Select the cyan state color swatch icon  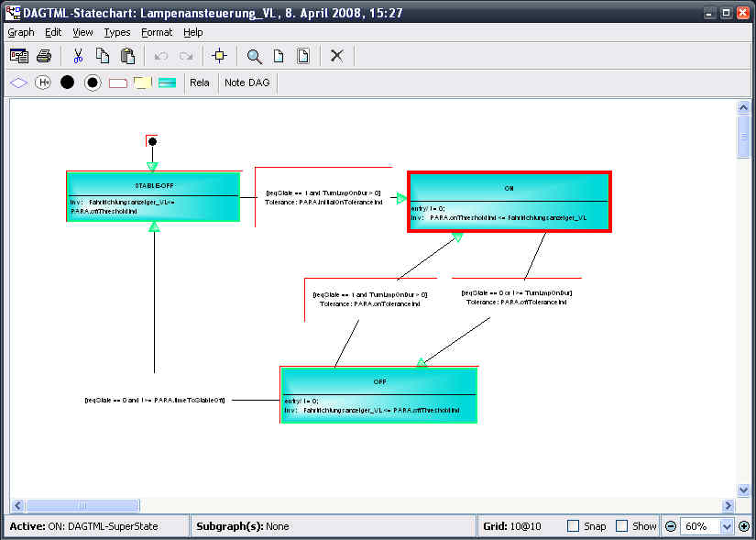(x=167, y=83)
